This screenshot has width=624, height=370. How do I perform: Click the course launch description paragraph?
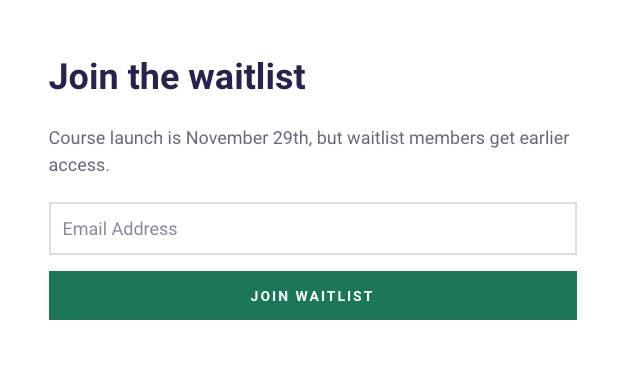pos(309,152)
